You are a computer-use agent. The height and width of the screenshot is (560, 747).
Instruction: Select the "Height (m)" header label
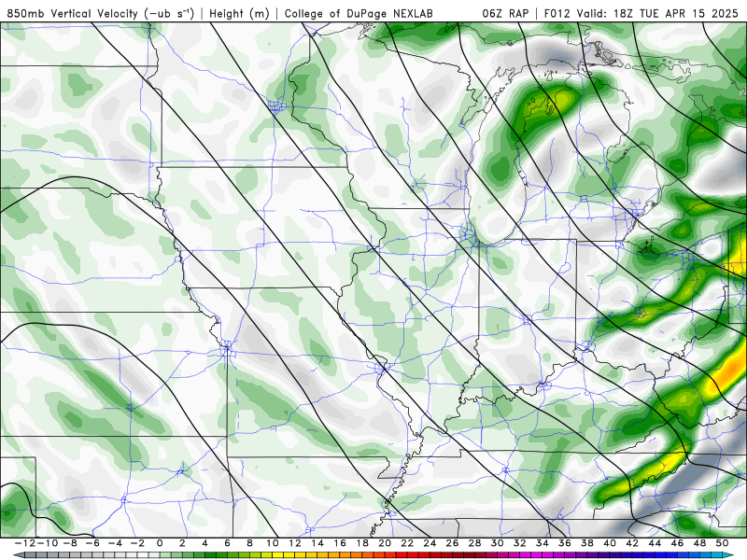coord(239,13)
